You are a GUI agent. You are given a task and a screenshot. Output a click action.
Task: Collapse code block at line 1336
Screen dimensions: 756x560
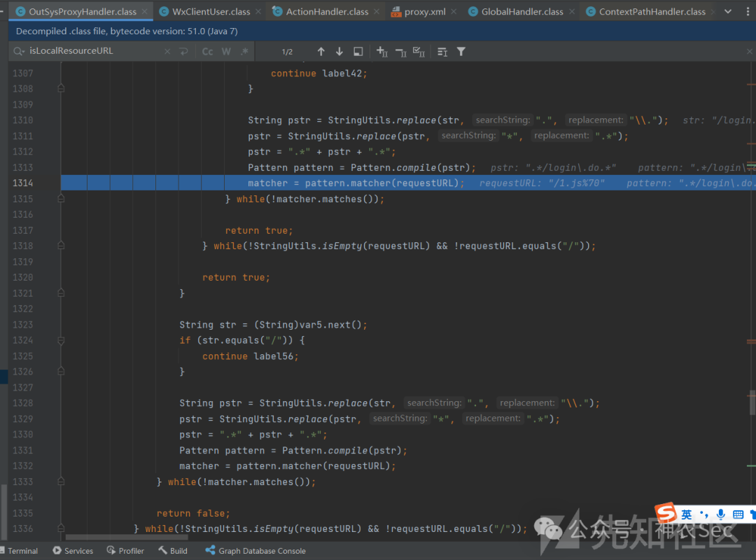[x=61, y=528]
